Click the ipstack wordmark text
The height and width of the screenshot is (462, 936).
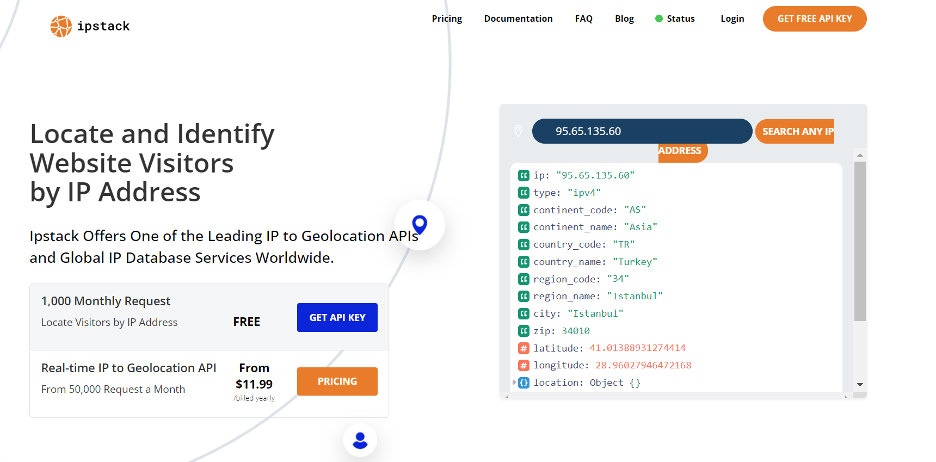tap(103, 26)
